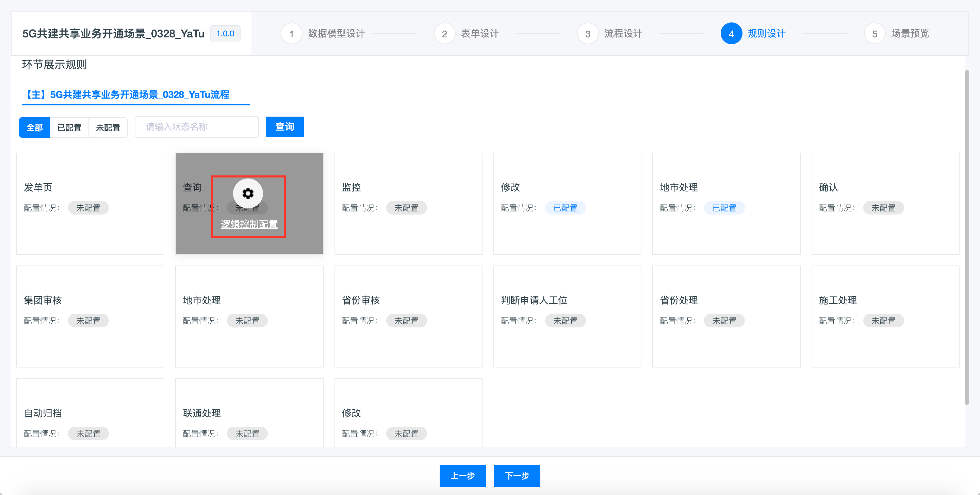The height and width of the screenshot is (495, 980).
Task: Select the 发单页 stage card
Action: [90, 203]
